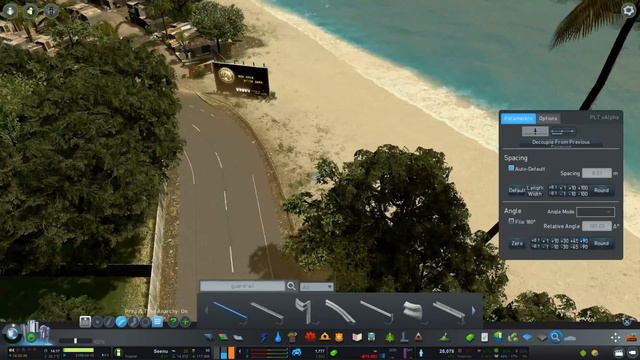Increase spacing with the +10 button
Image resolution: width=640 pixels, height=360 pixels.
pos(572,188)
